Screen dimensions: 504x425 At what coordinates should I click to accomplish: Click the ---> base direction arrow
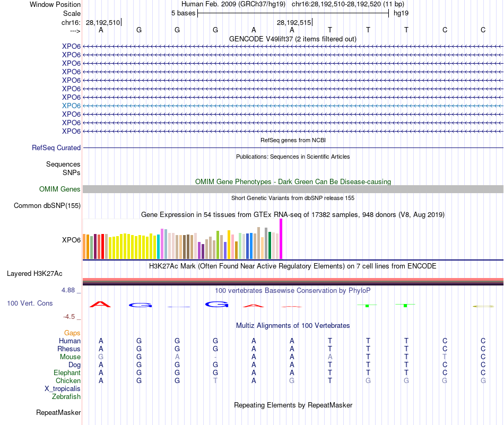click(75, 31)
